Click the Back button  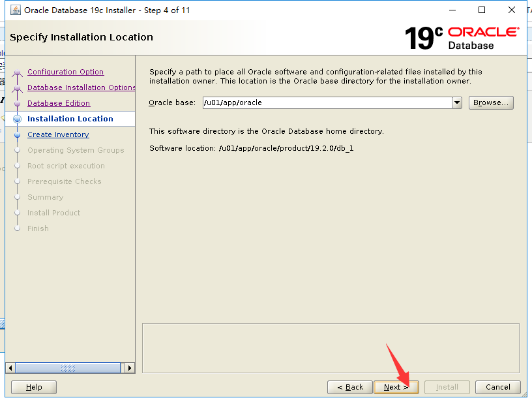tap(350, 387)
